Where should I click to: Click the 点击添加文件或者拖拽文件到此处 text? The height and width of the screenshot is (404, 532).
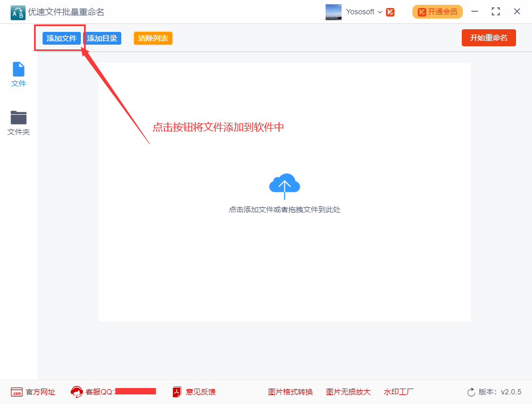coord(284,210)
